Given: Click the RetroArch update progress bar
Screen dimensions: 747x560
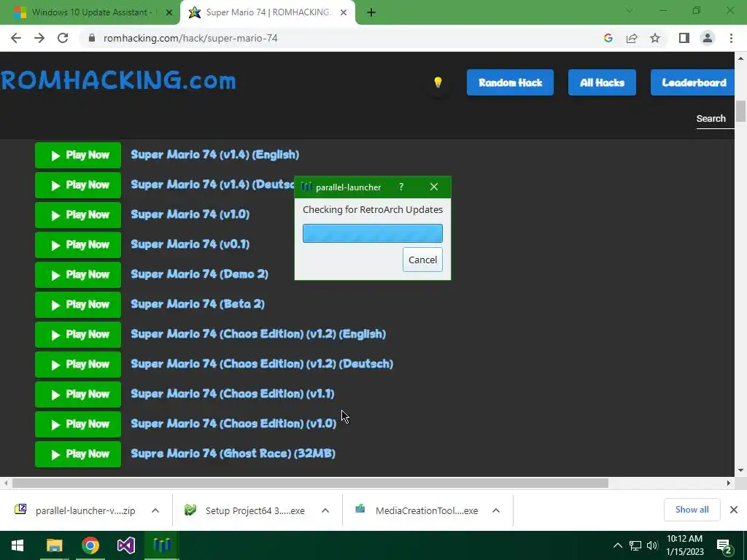Looking at the screenshot, I should point(373,233).
